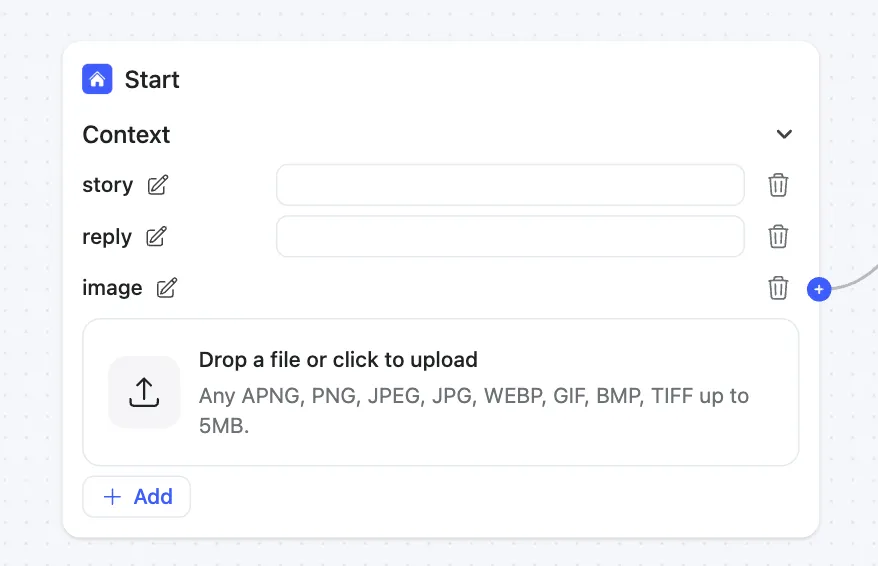The image size is (878, 566).
Task: Click the Context section header
Action: 126,135
